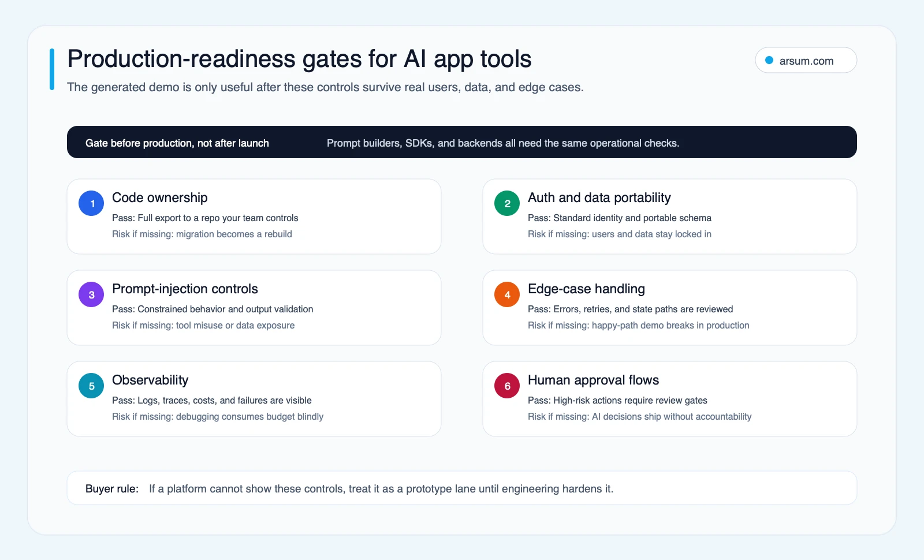Click 'Risk if missing: migration becomes a rebuild'
Viewport: 924px width, 560px height.
tap(202, 234)
